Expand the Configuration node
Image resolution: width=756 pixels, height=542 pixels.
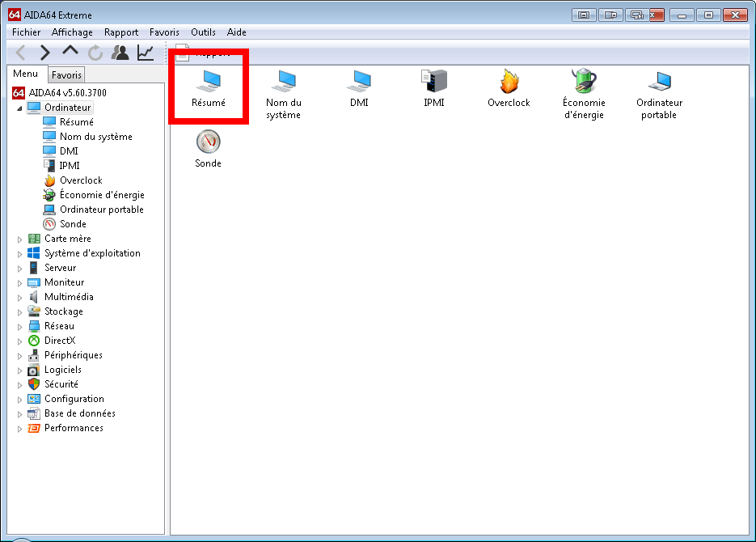19,400
